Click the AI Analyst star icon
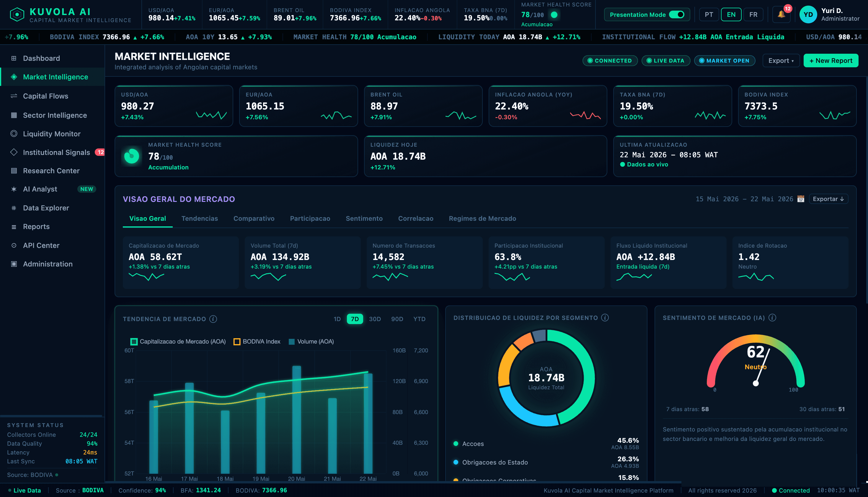 coord(14,189)
